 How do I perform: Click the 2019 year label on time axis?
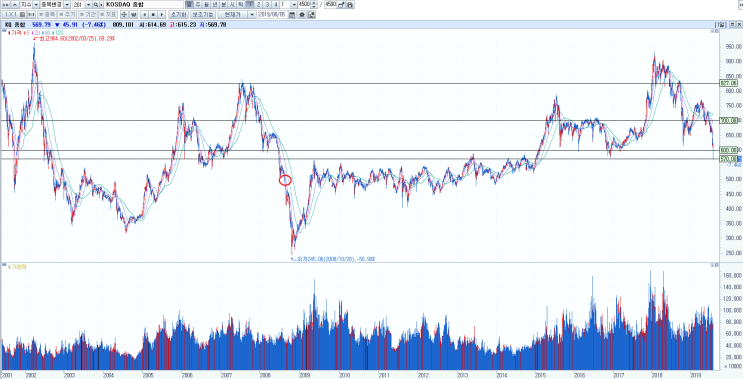695,374
